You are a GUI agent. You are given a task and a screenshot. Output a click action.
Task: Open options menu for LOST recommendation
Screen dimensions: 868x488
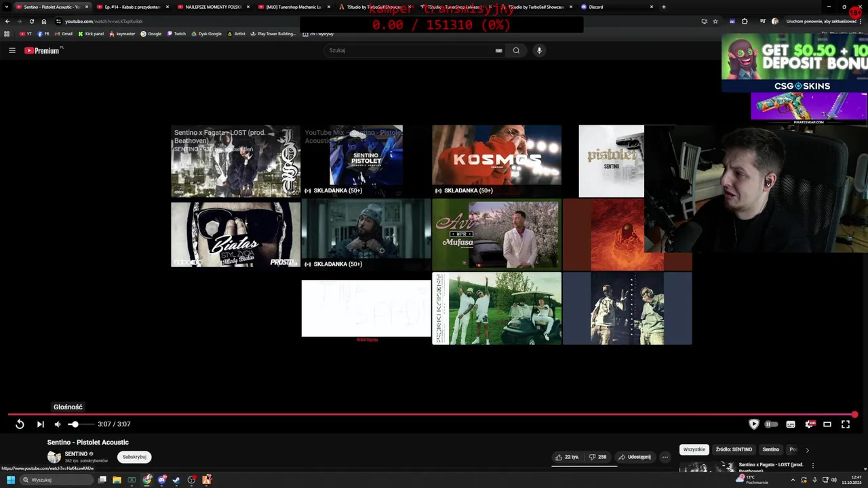click(812, 466)
